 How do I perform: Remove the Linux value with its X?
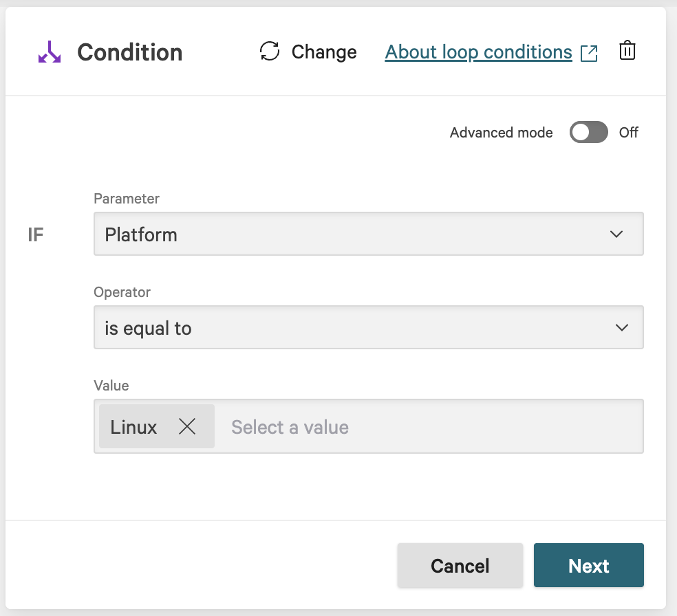pos(187,427)
